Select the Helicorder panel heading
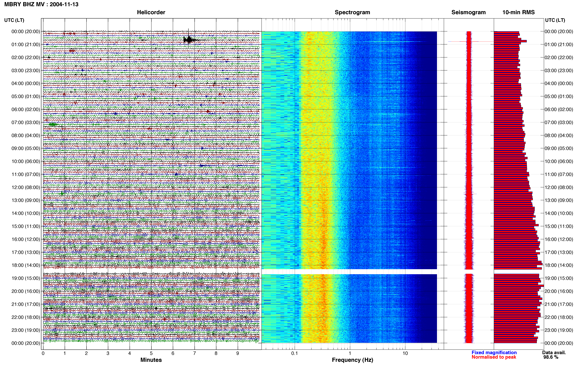Screen dimensions: 588x368 pyautogui.click(x=151, y=12)
